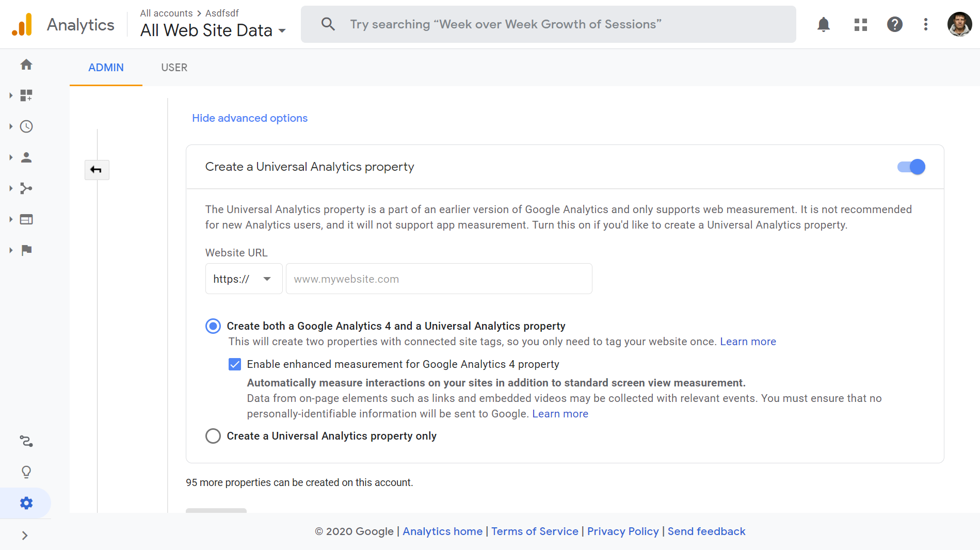Click the help question mark icon

click(x=894, y=24)
